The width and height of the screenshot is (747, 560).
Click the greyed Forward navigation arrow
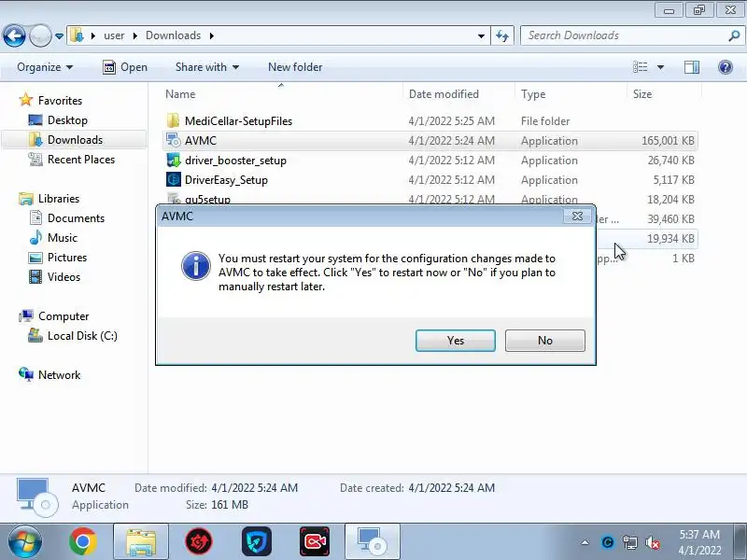tap(40, 35)
